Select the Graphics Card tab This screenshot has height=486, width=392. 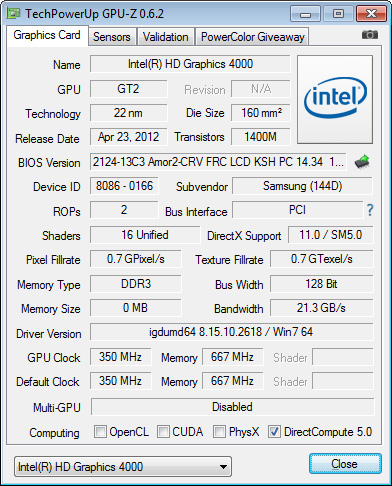point(47,35)
